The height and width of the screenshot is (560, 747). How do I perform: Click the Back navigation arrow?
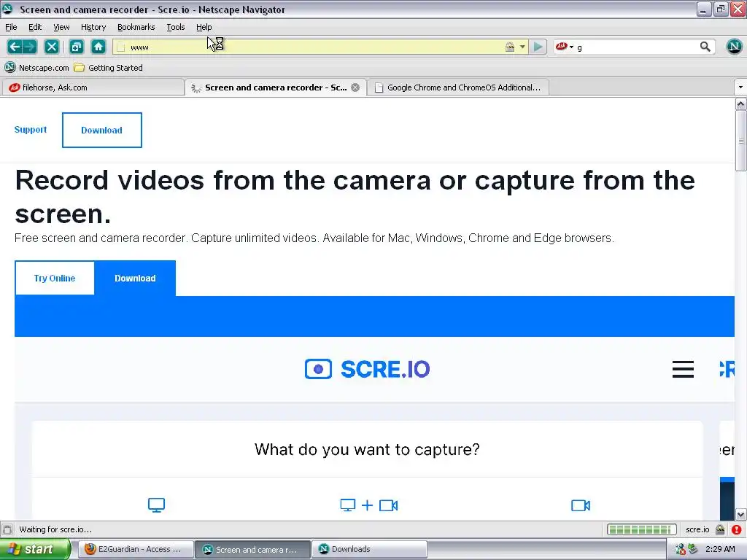point(15,47)
